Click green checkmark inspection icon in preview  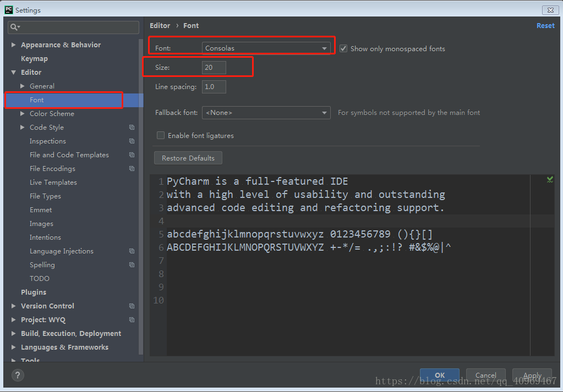(x=550, y=179)
